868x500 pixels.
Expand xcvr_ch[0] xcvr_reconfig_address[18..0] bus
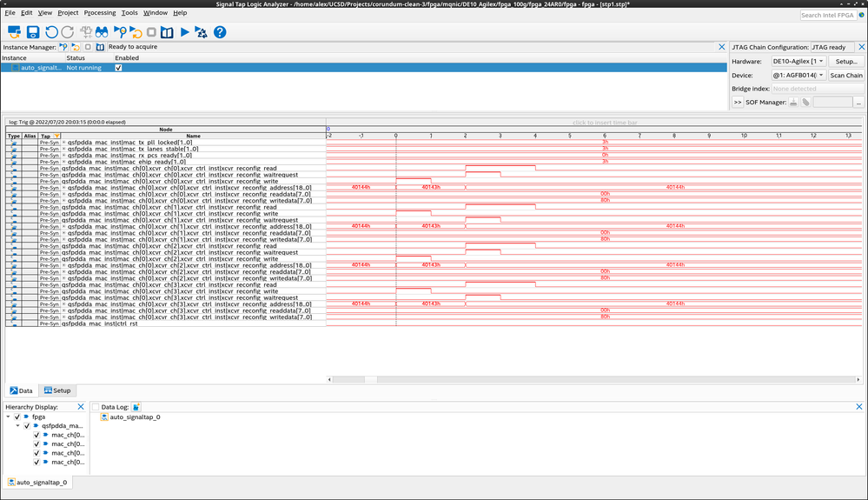[63, 188]
